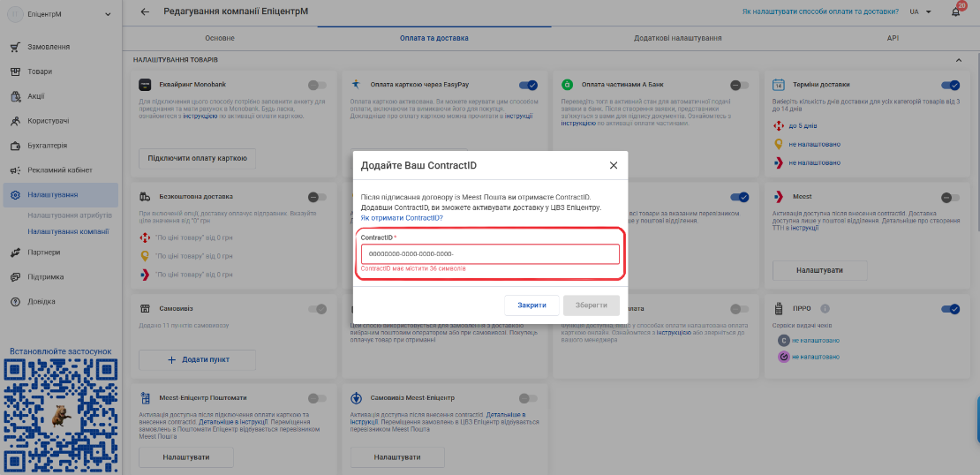Click Налаштувати under Самовивіз Meest-Епіцентр
This screenshot has width=980, height=475.
[x=397, y=457]
